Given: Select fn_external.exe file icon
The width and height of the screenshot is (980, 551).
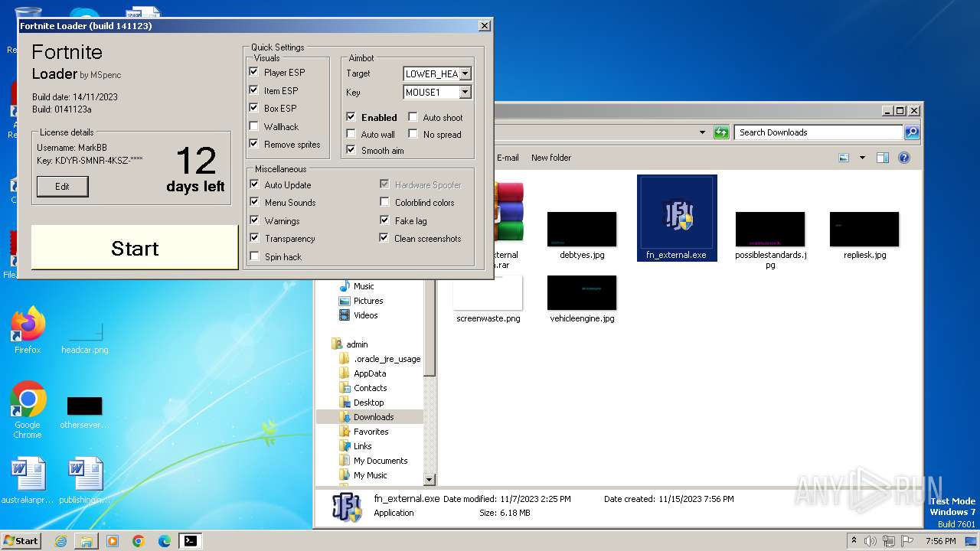Looking at the screenshot, I should [x=677, y=219].
